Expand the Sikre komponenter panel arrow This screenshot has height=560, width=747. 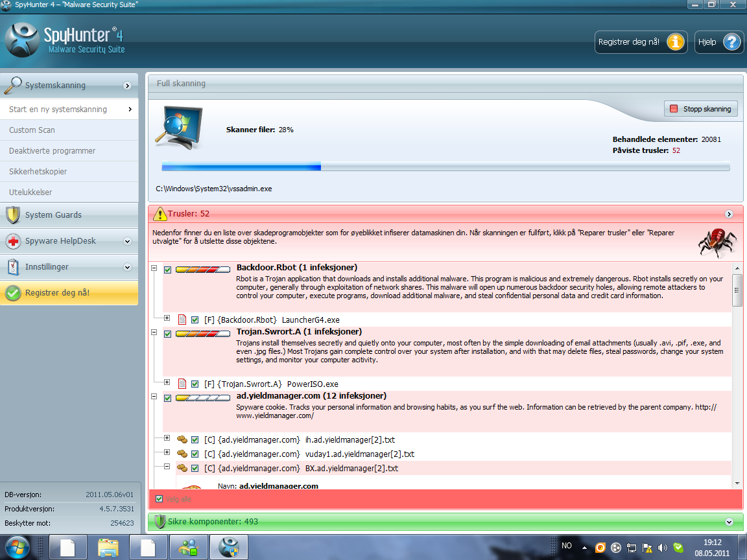tap(729, 522)
